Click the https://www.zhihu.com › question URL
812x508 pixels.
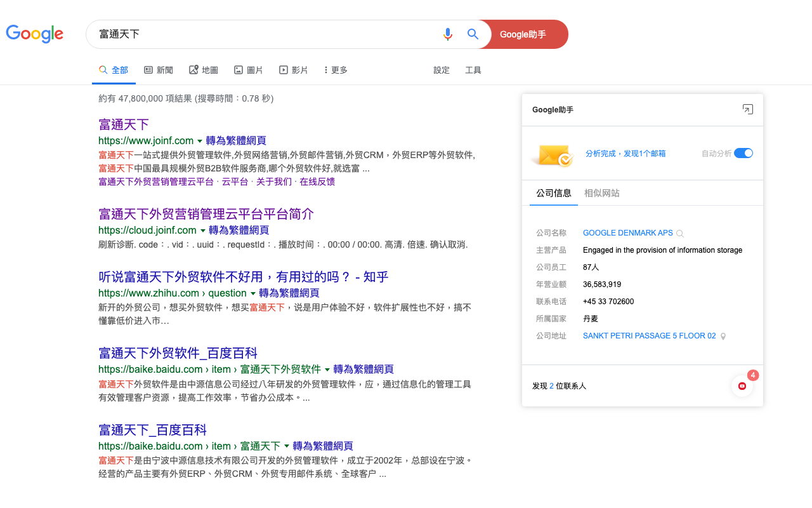[x=173, y=293]
